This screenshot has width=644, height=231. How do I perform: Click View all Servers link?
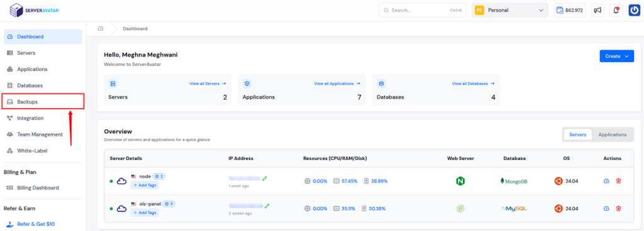tap(208, 83)
